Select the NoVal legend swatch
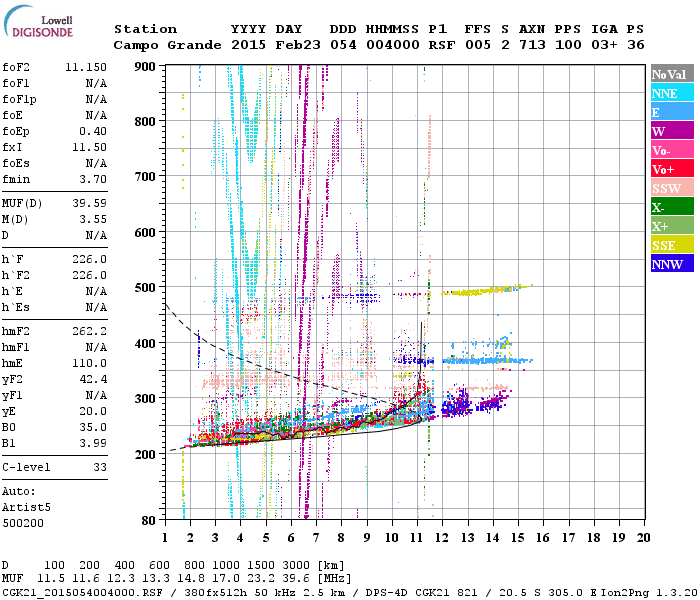Image resolution: width=700 pixels, height=600 pixels. click(672, 74)
